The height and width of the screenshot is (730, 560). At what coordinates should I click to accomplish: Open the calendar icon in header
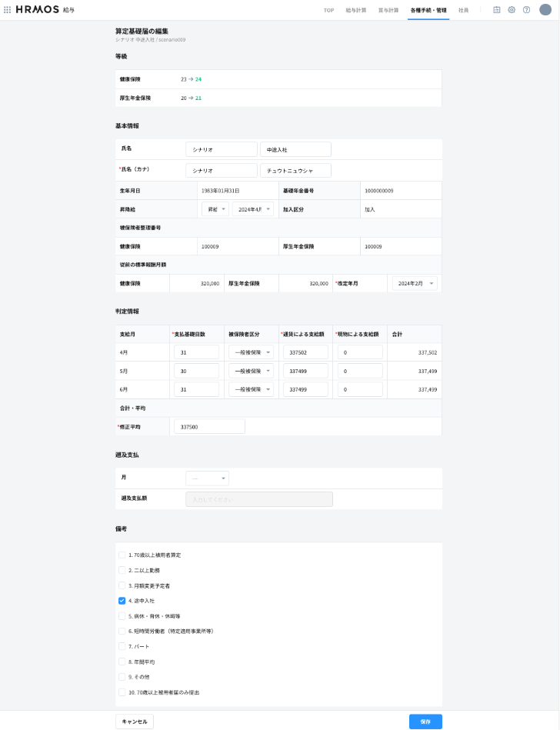coord(497,10)
